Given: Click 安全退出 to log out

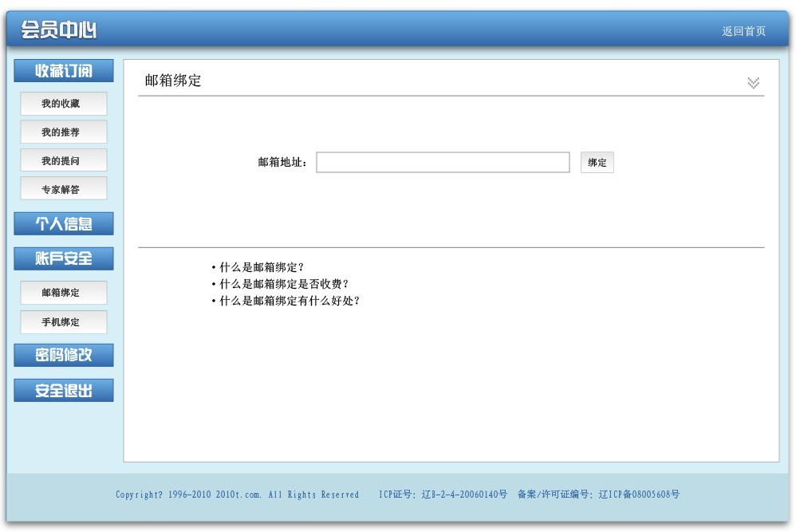Looking at the screenshot, I should [64, 391].
